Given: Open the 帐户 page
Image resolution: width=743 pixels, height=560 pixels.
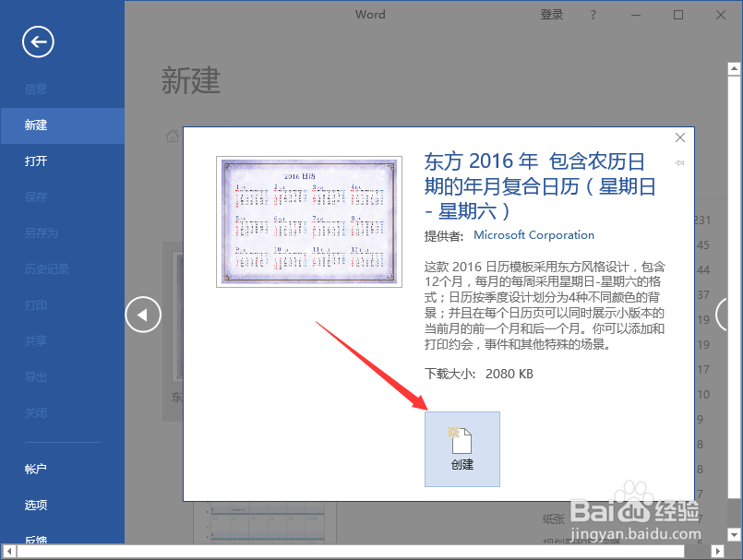Looking at the screenshot, I should [36, 469].
